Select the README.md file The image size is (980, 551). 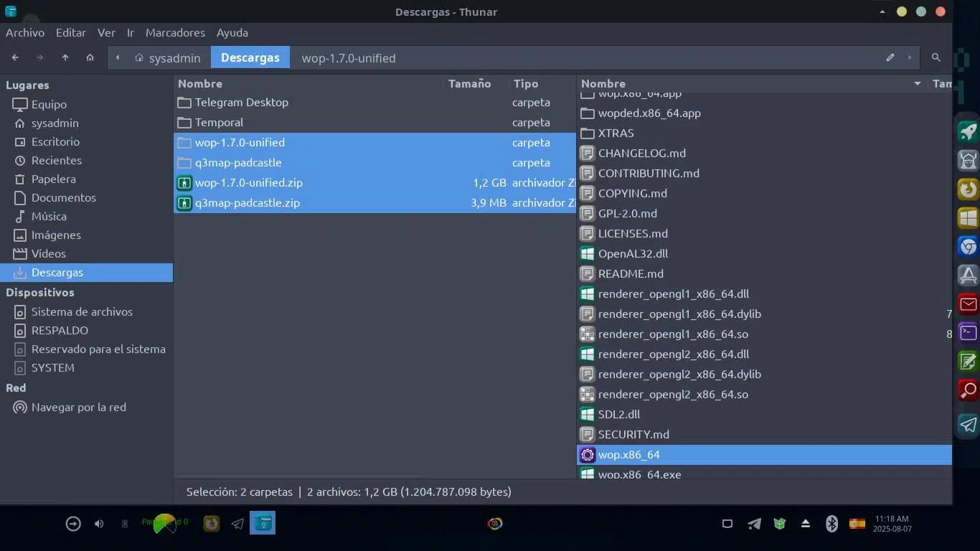pos(631,273)
